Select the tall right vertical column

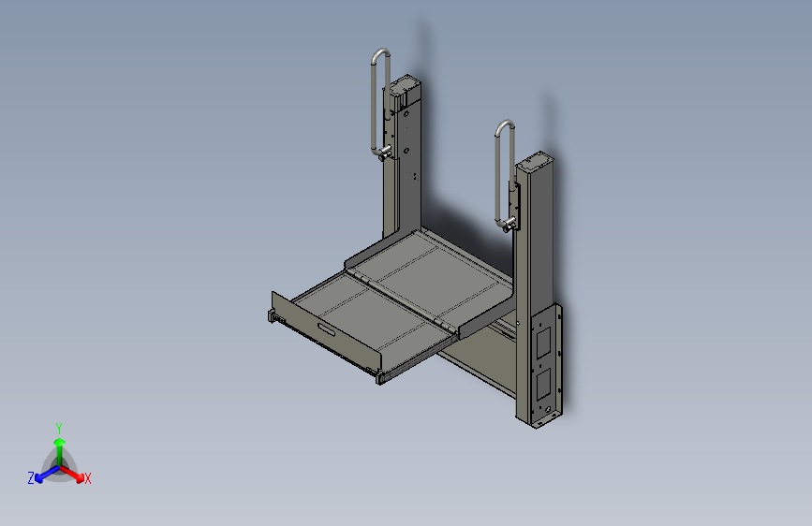pos(534,290)
